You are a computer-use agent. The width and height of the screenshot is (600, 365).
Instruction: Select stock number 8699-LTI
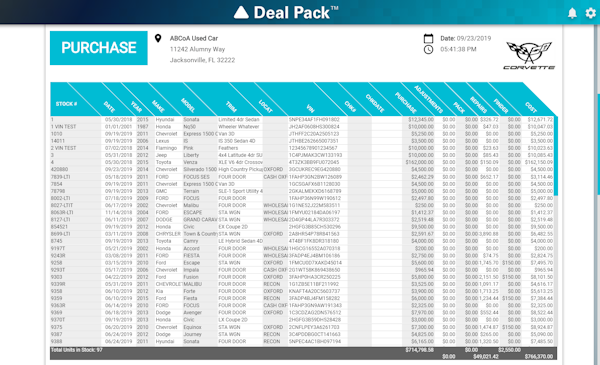pyautogui.click(x=60, y=234)
